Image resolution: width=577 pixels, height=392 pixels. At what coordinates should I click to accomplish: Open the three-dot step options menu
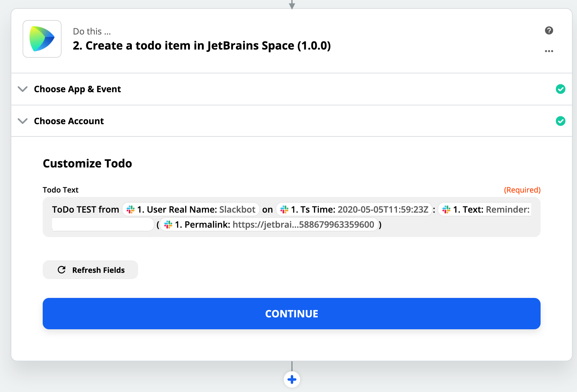tap(549, 51)
